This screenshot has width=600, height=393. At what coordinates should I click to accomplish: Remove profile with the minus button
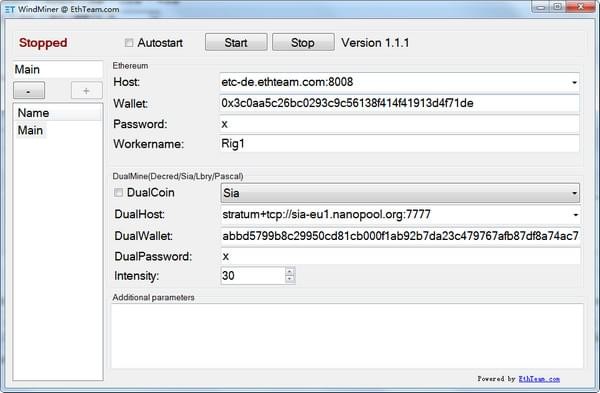29,91
